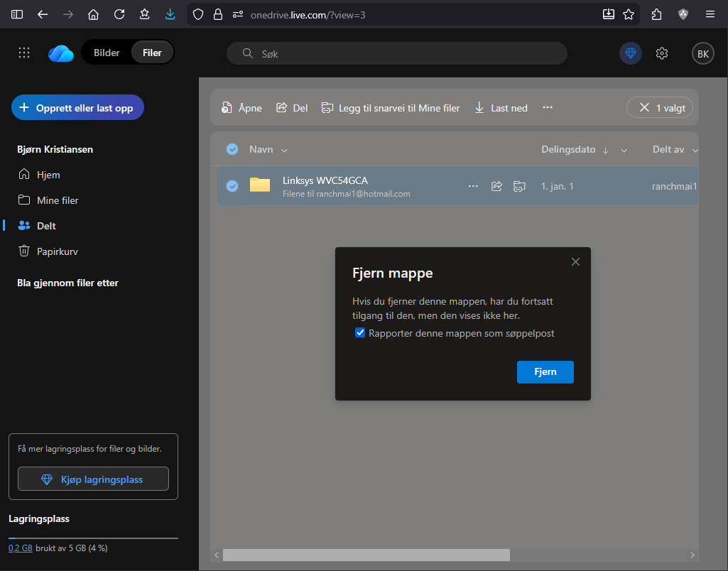This screenshot has width=728, height=571.
Task: Open the BK account avatar
Action: tap(702, 53)
